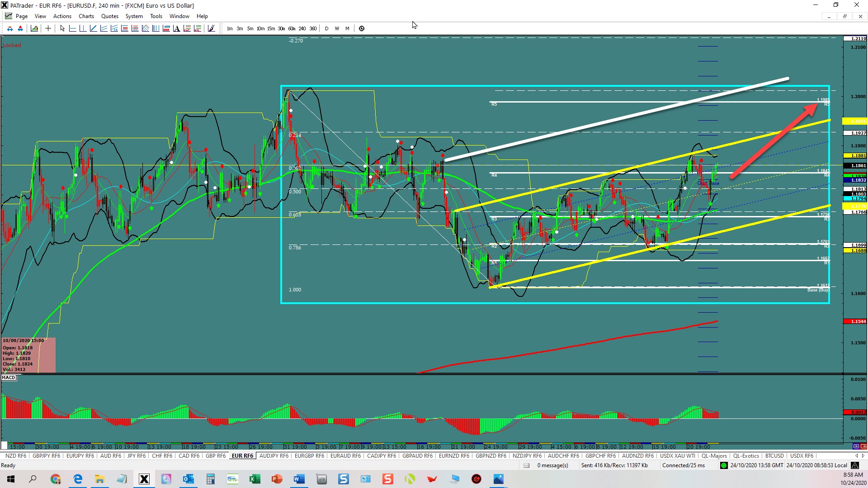The width and height of the screenshot is (868, 488).
Task: Switch to the QL-Majors tab
Action: point(714,456)
